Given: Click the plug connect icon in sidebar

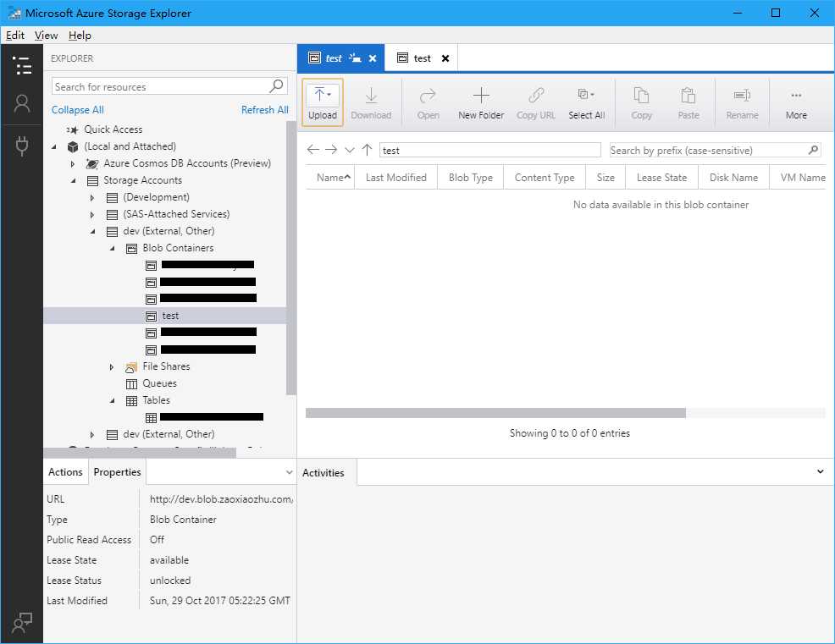Looking at the screenshot, I should point(22,146).
